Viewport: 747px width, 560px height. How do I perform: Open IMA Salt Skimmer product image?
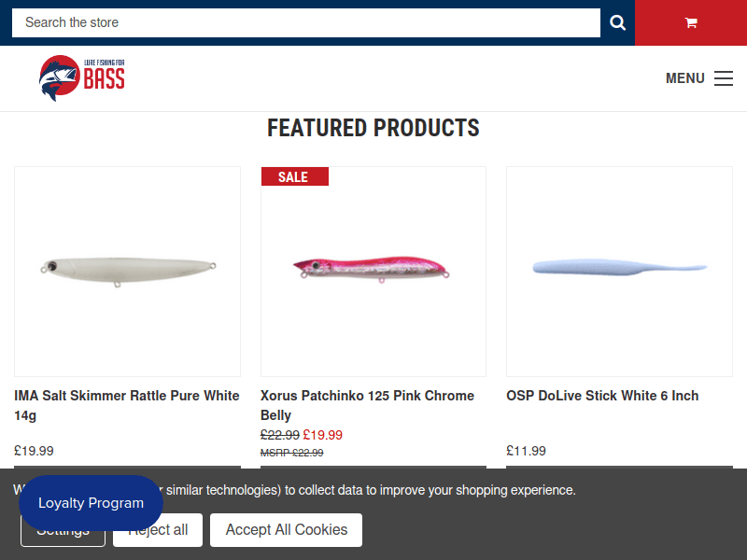127,271
